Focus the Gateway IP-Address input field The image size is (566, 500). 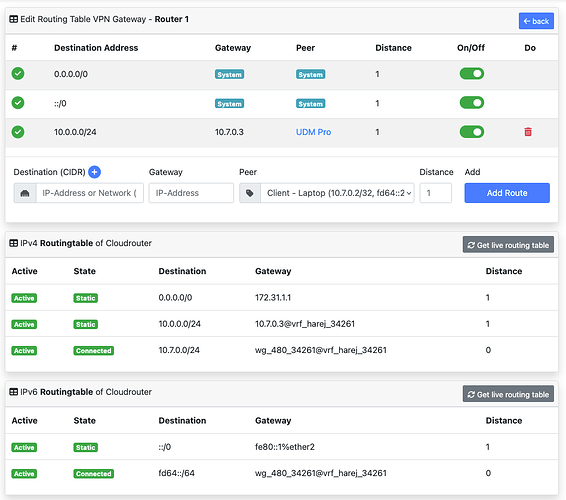[x=191, y=193]
